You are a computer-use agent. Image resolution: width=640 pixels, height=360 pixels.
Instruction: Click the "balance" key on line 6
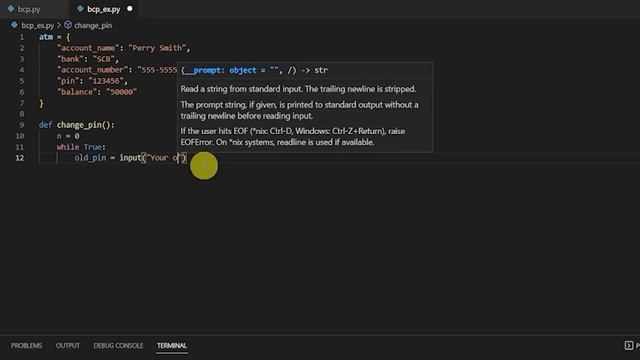(77, 92)
